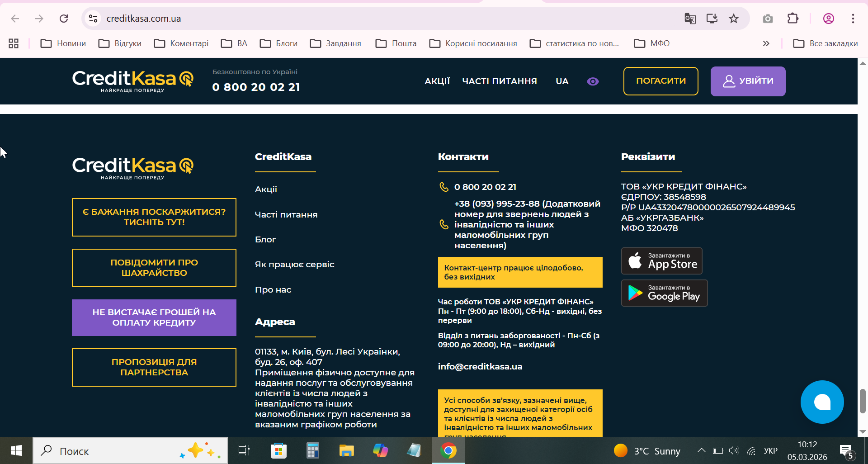Open the weather widget showing 3°C Sunny
The height and width of the screenshot is (464, 868).
pos(647,450)
